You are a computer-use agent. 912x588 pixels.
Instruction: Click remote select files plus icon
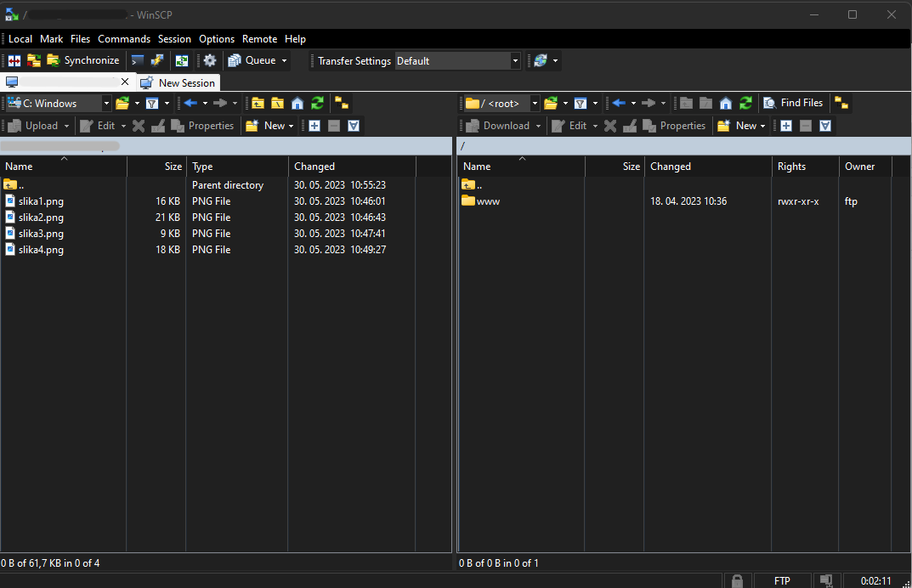point(786,126)
